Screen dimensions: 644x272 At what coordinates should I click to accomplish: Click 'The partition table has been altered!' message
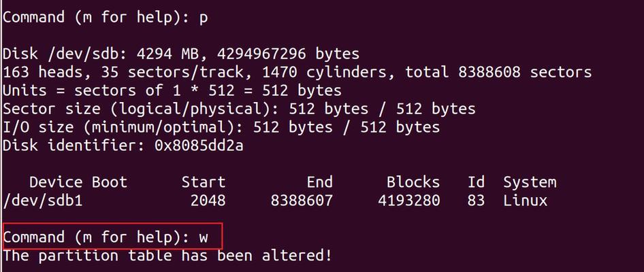pyautogui.click(x=167, y=256)
